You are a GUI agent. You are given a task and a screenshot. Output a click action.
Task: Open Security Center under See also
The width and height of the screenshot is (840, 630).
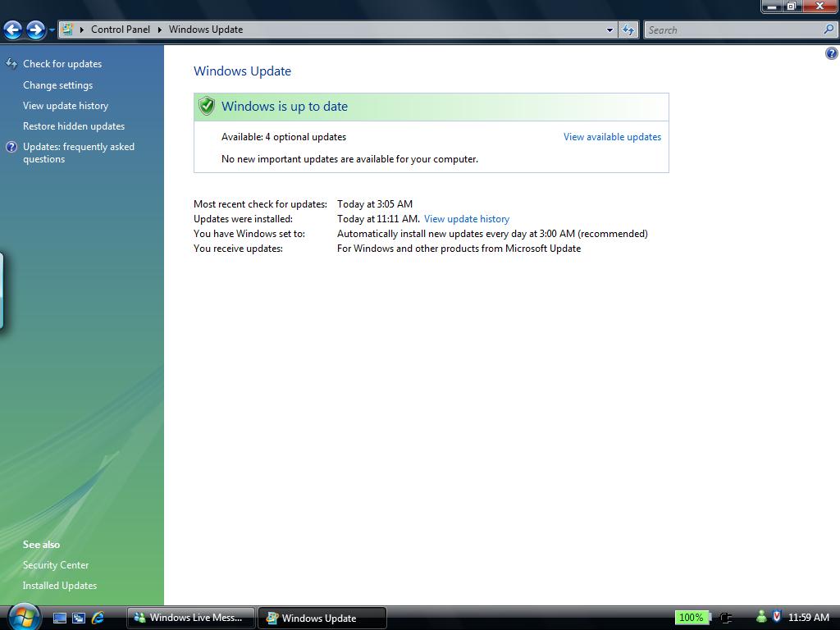[56, 565]
